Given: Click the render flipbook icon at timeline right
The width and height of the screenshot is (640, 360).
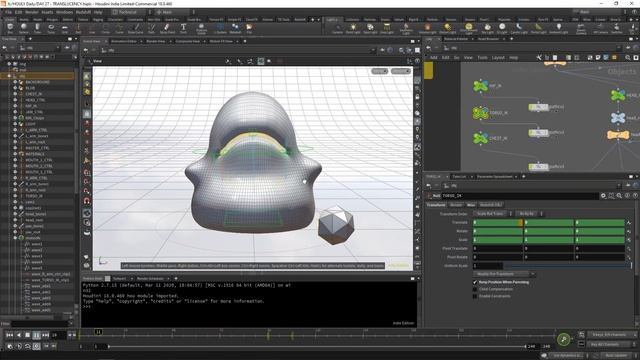Looking at the screenshot, I should point(564,339).
